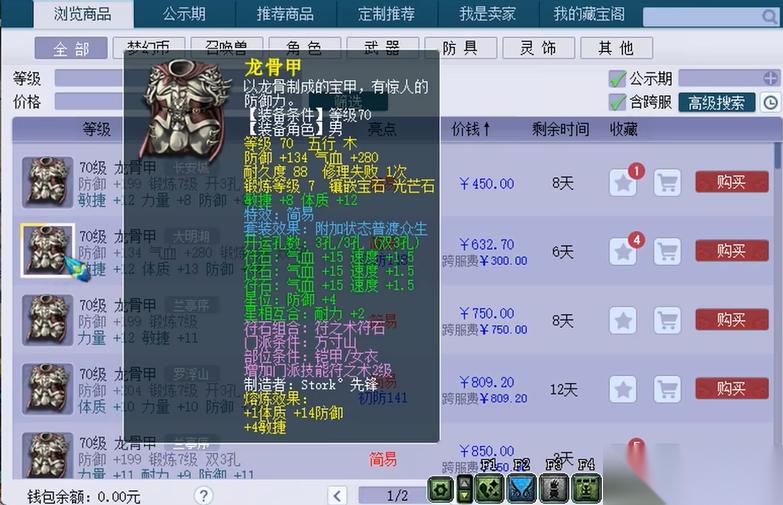Buy the ¥809.20 龙骨甲 with 购买

coord(732,389)
